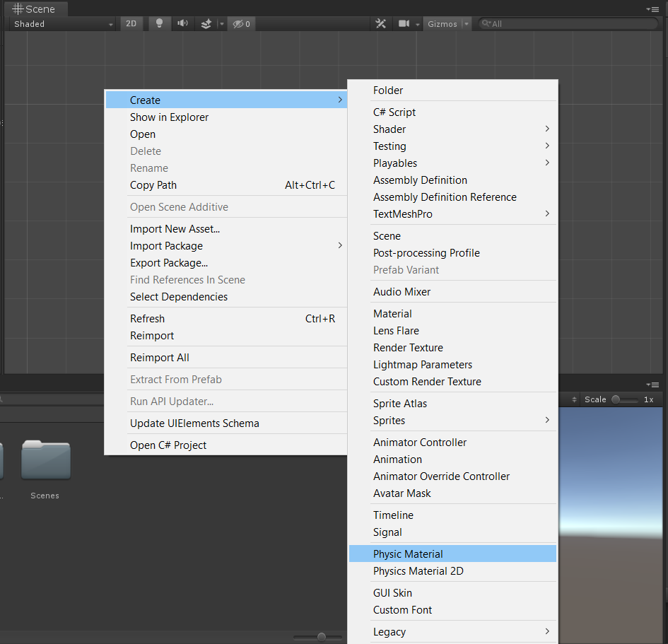
Task: Create an Animator Override Controller
Action: [452, 476]
